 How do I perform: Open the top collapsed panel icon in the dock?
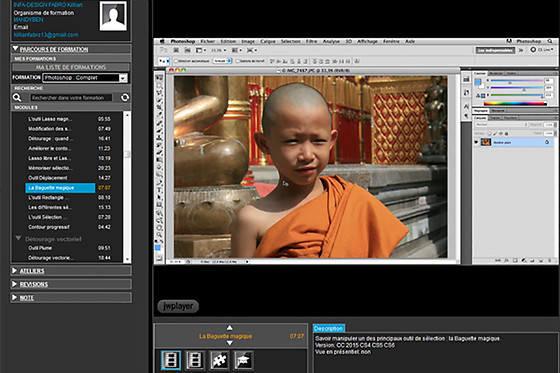[x=466, y=79]
